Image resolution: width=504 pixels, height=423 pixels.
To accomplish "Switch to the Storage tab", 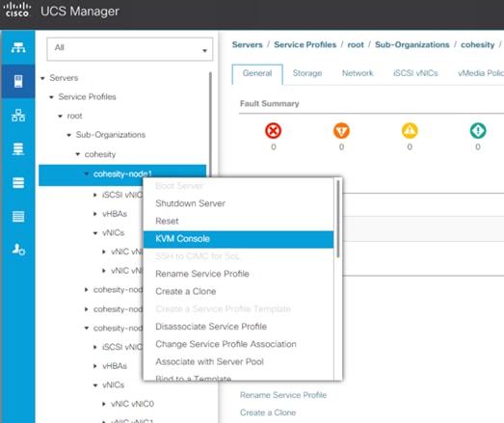I will [x=307, y=73].
